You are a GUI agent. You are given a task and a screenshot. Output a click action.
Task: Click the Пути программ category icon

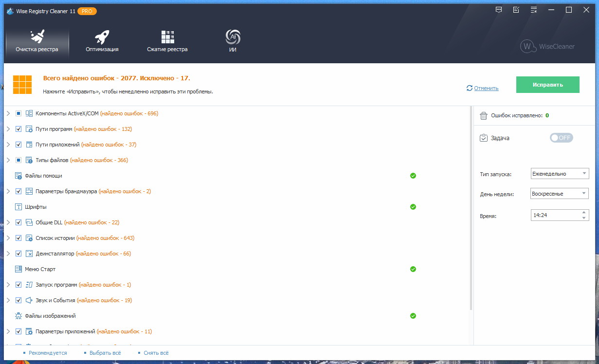click(29, 129)
